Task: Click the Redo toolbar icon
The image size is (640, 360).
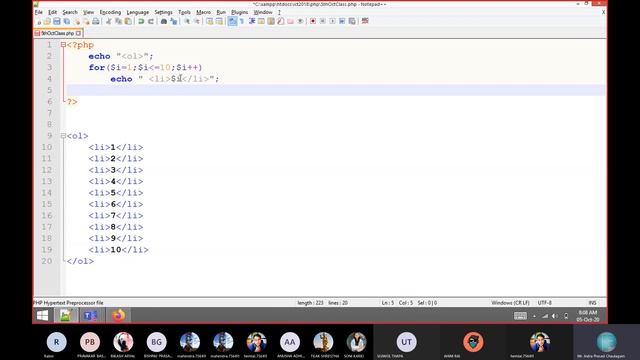Action: [x=151, y=21]
